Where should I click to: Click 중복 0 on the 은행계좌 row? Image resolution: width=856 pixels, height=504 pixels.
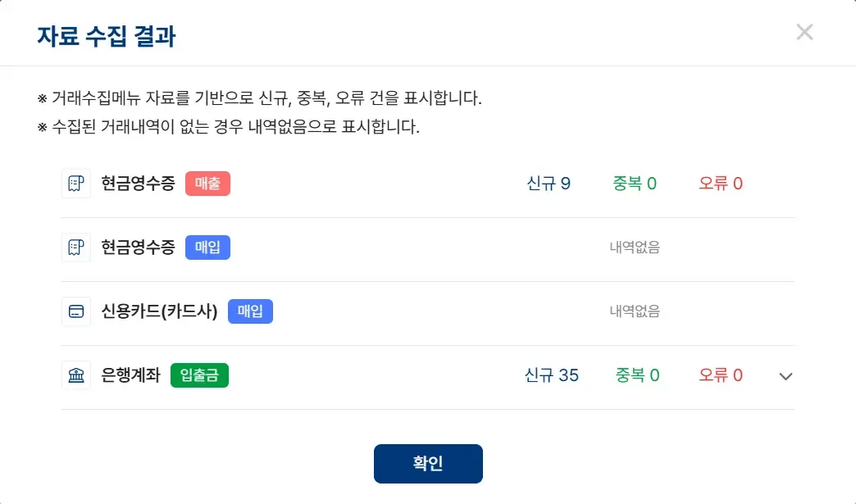pos(637,375)
